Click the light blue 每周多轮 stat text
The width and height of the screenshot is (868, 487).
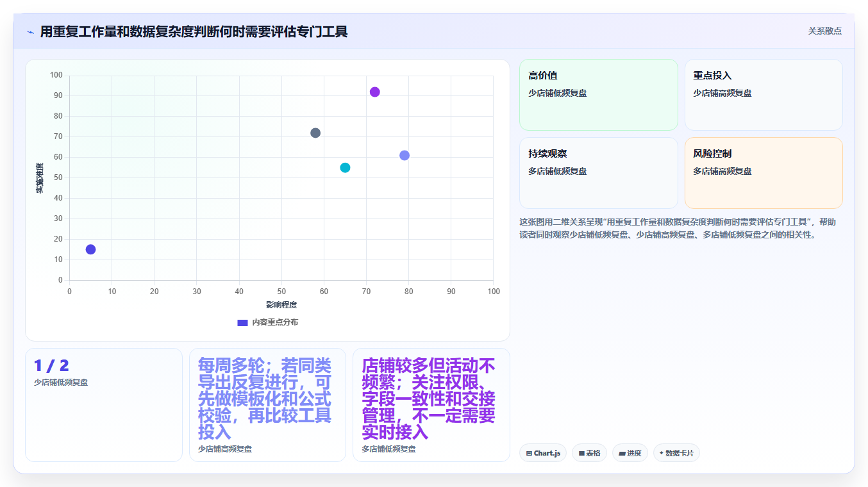pos(265,399)
